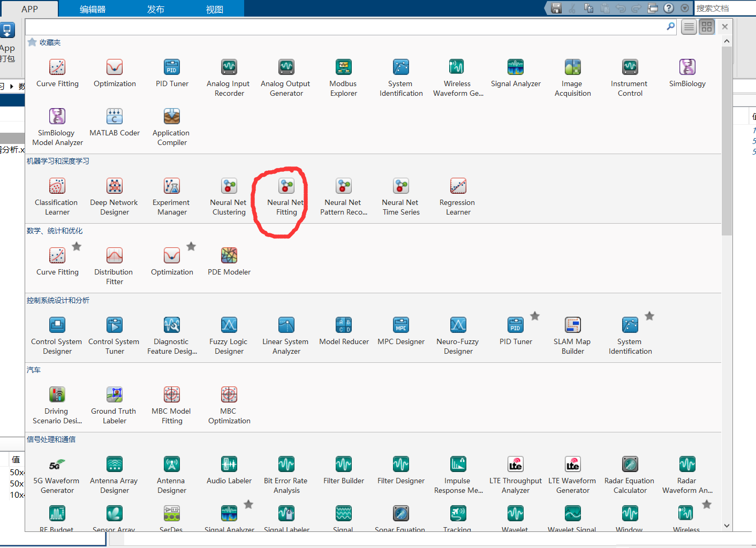Open Diagnostic Feature Designer app
The height and width of the screenshot is (548, 756).
[x=171, y=336]
